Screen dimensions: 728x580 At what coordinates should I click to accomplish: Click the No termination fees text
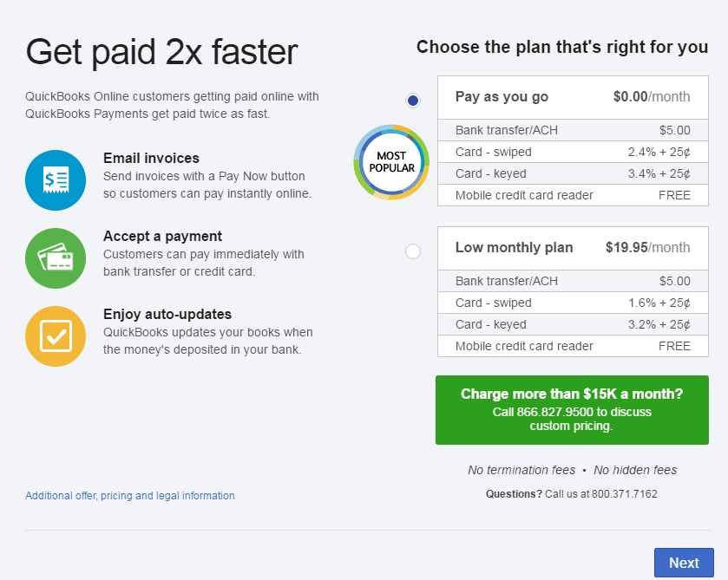(x=521, y=469)
